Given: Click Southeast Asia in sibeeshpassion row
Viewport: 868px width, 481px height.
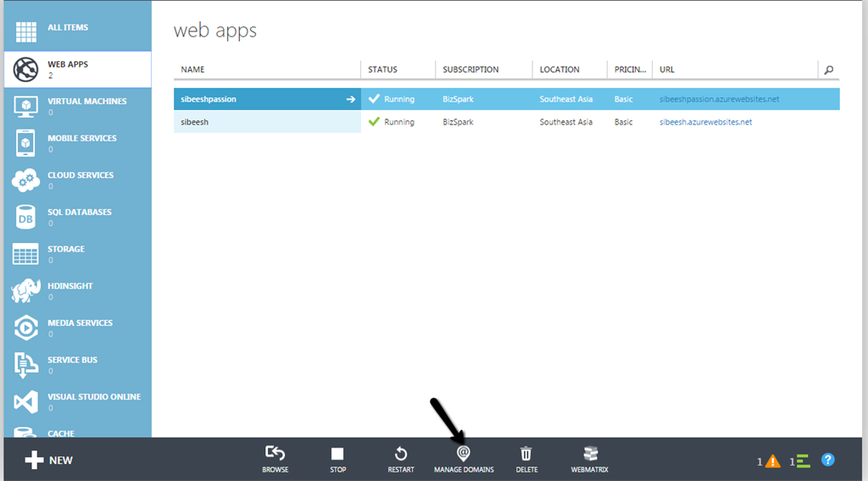Looking at the screenshot, I should point(565,100).
